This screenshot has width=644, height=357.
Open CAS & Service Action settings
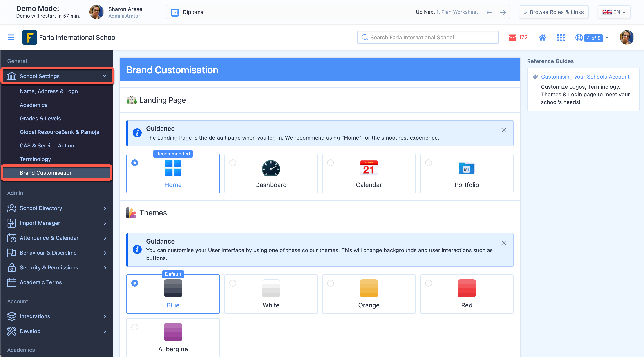click(47, 146)
